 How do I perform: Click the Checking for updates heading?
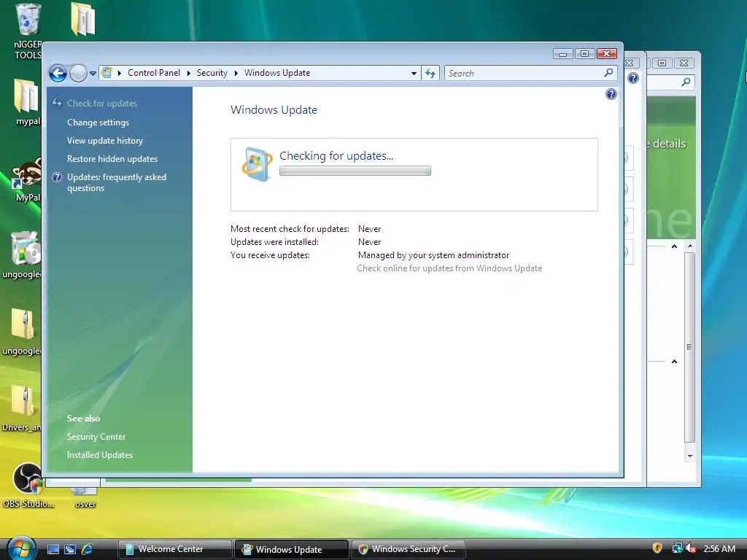pos(336,156)
